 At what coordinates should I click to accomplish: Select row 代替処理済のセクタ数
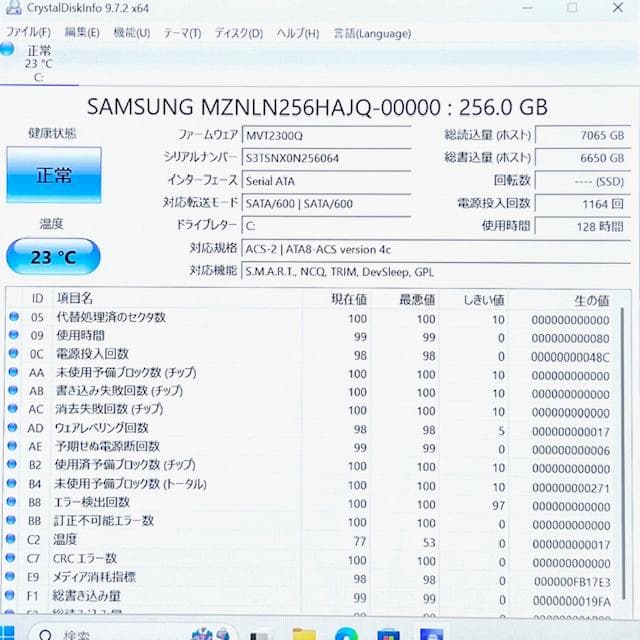310,318
